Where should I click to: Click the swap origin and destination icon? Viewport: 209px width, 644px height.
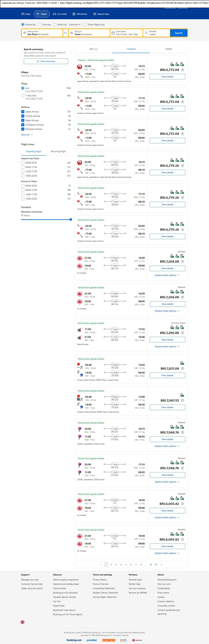point(66,33)
